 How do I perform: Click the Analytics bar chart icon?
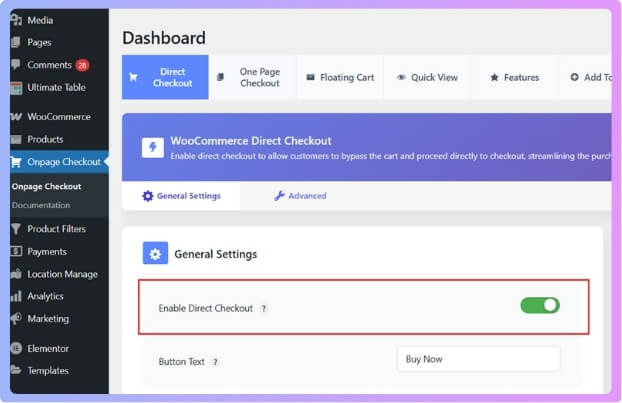pos(16,296)
